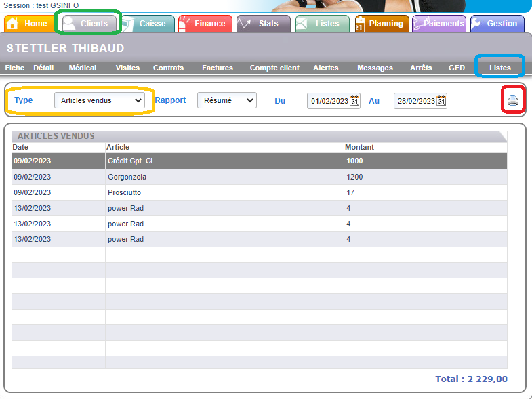532x399 pixels.
Task: Open the Contrats submenu item
Action: pyautogui.click(x=168, y=68)
